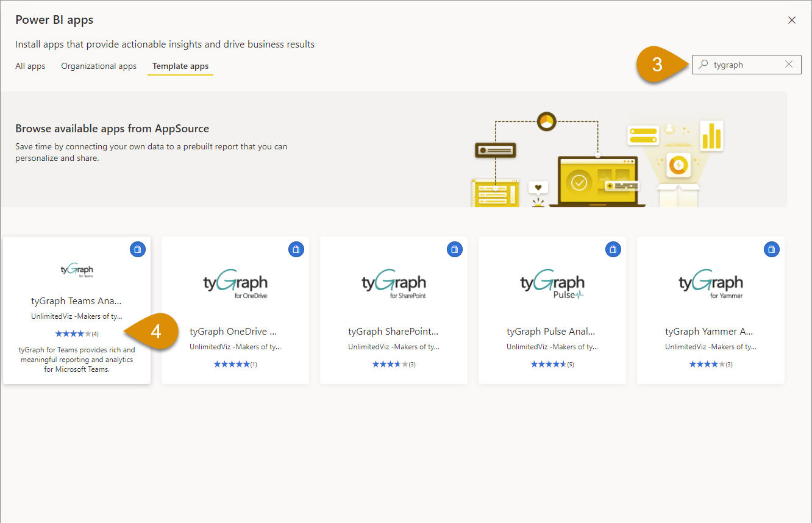Click the briefcase icon on tyGraph Teams card
The height and width of the screenshot is (523, 812).
click(x=137, y=249)
